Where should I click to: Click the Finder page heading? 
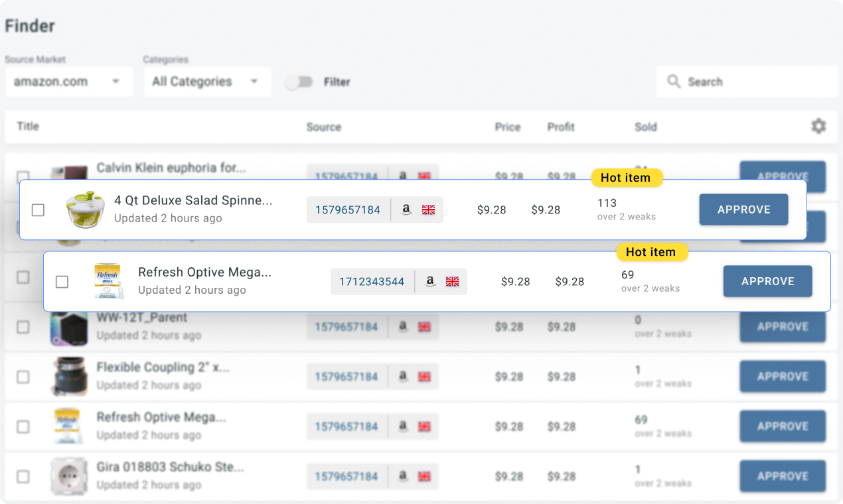[30, 26]
